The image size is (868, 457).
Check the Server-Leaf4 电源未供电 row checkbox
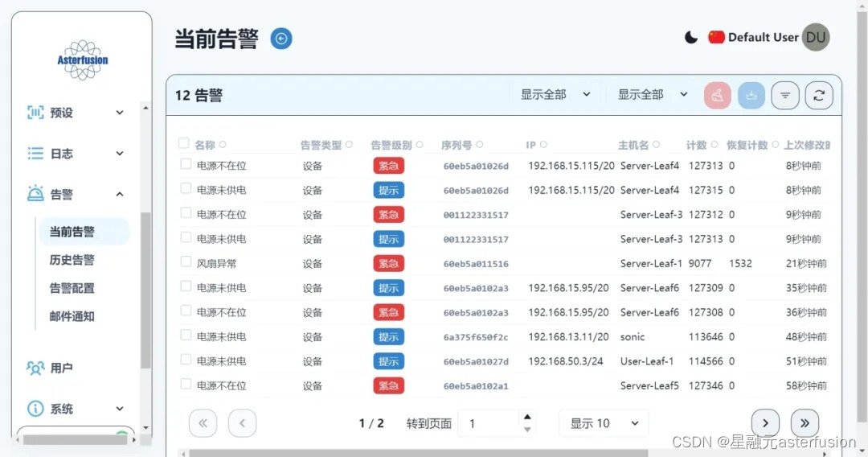186,189
